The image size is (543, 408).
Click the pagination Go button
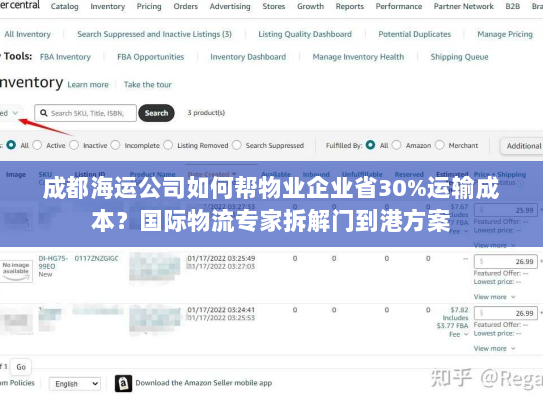pyautogui.click(x=21, y=367)
